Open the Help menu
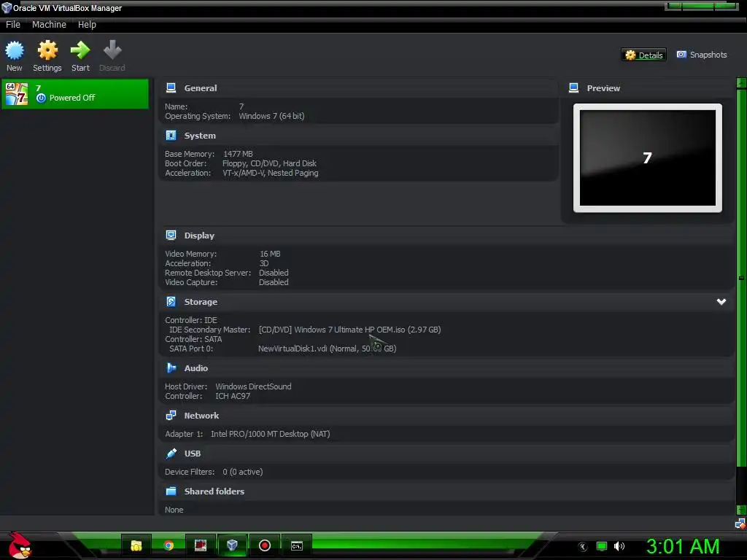Viewport: 747px width, 560px height. (88, 24)
